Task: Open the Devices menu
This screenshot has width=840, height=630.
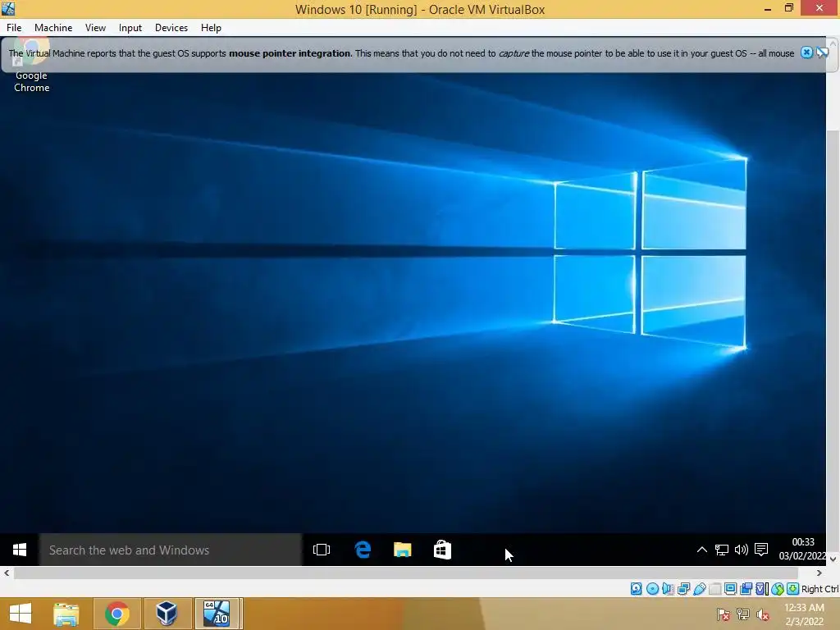Action: [x=171, y=28]
